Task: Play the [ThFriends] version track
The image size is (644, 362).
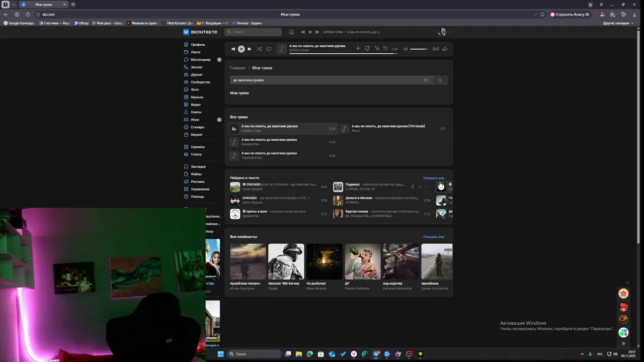Action: click(x=393, y=129)
